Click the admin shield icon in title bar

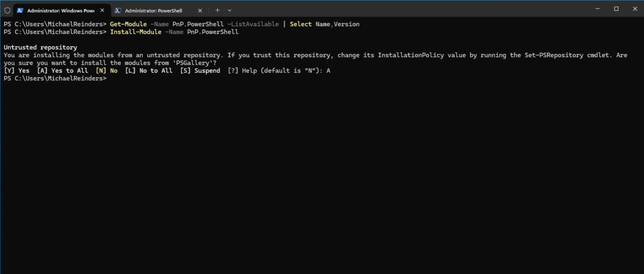pyautogui.click(x=7, y=10)
